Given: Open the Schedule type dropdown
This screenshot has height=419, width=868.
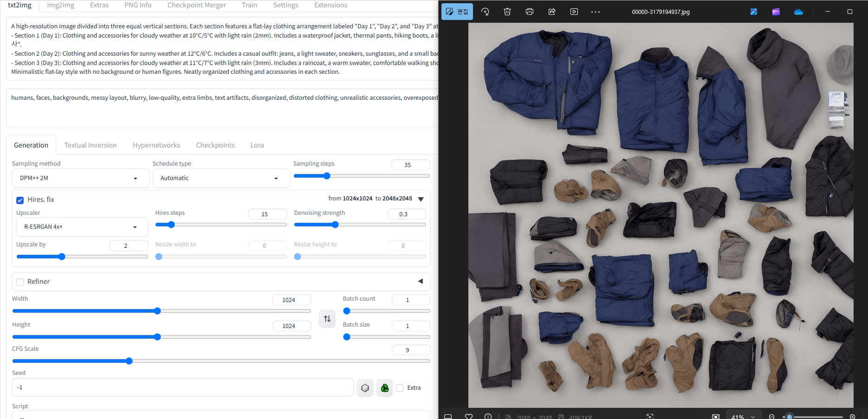Looking at the screenshot, I should tap(221, 178).
